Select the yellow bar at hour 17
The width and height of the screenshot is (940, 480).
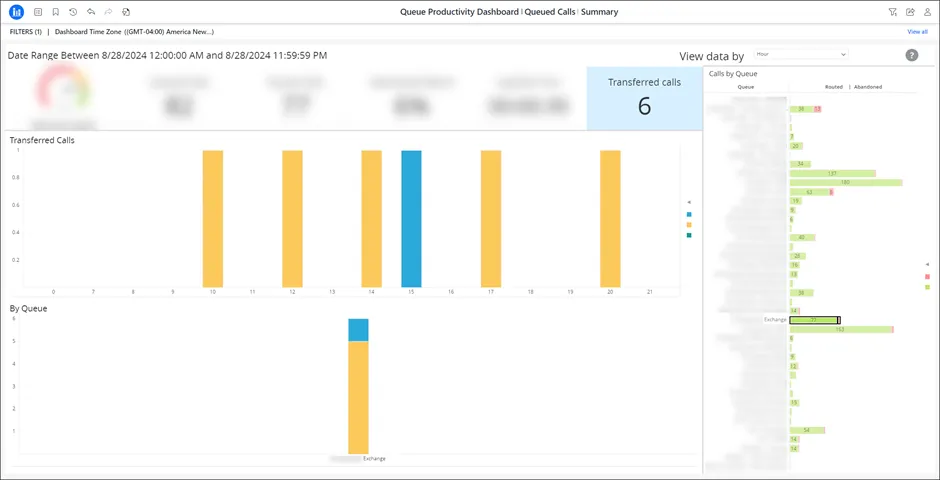pyautogui.click(x=491, y=219)
